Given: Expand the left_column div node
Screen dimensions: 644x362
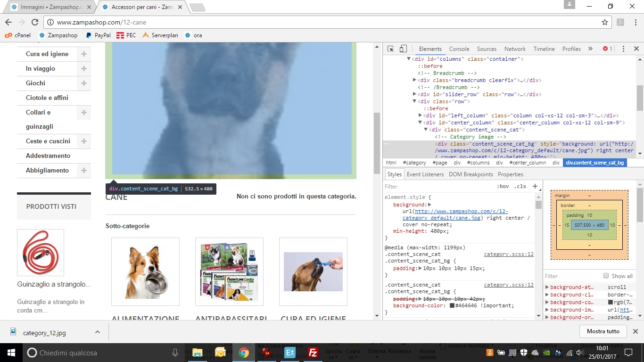Looking at the screenshot, I should [420, 115].
